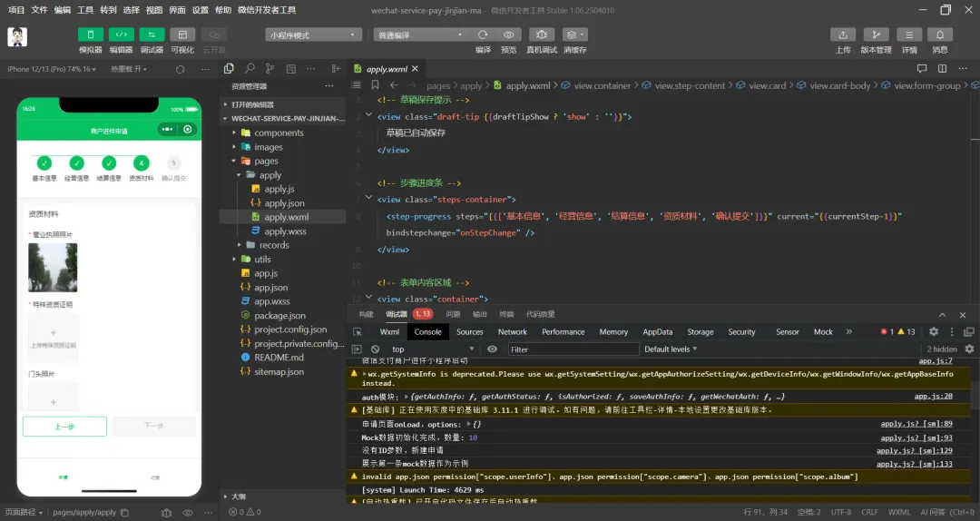Click the 编译 compile refresh icon
The height and width of the screenshot is (521, 980).
(x=483, y=34)
